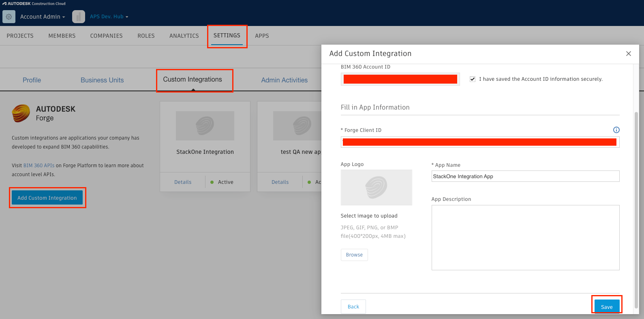This screenshot has width=644, height=319.
Task: Click the Add Custom Integration button
Action: (x=47, y=198)
